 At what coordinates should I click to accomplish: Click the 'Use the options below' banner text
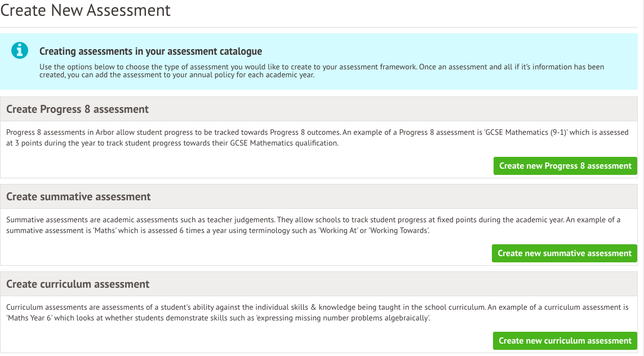point(113,67)
